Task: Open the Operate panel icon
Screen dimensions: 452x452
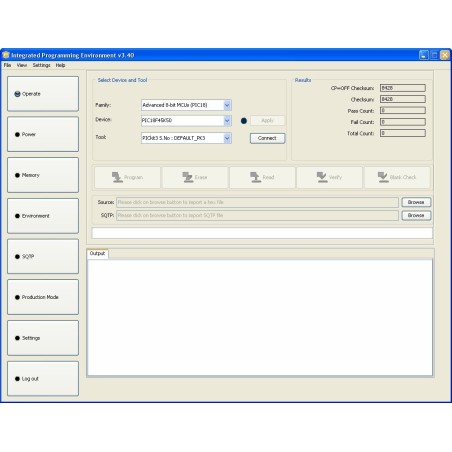Action: pyautogui.click(x=17, y=94)
